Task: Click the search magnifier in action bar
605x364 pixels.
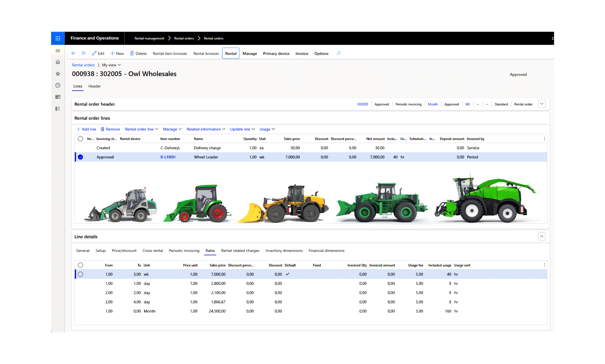Action: [339, 54]
